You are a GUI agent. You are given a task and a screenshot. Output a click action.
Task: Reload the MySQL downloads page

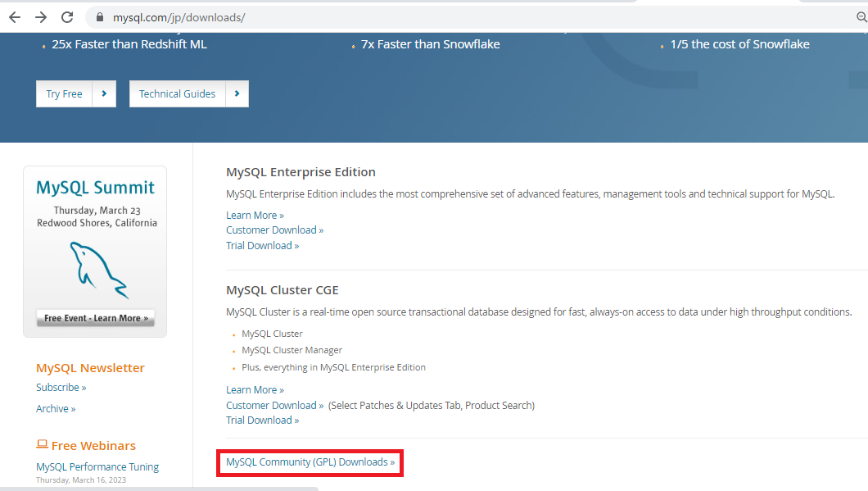tap(67, 17)
